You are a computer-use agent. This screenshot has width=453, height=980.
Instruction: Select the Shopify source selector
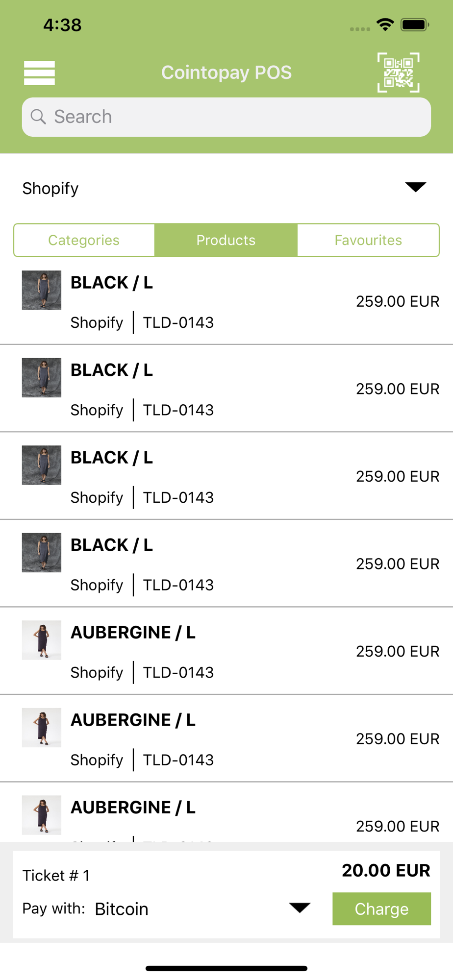226,188
